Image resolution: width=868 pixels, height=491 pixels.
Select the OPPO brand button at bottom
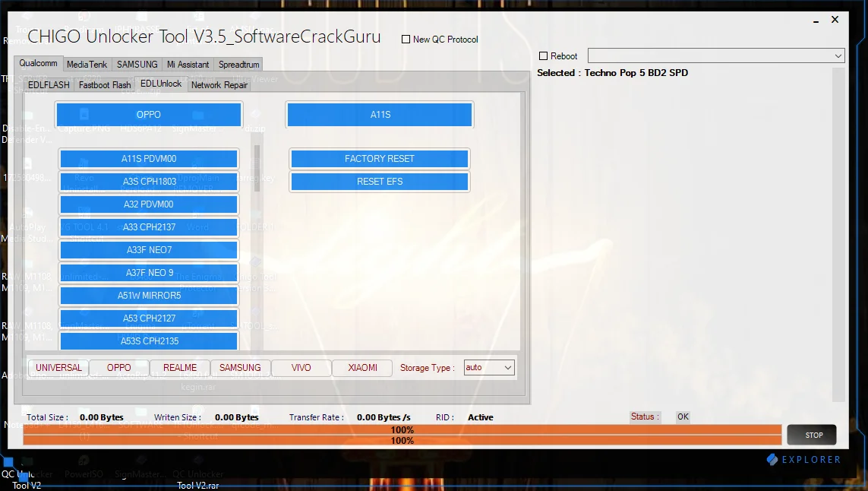tap(119, 368)
